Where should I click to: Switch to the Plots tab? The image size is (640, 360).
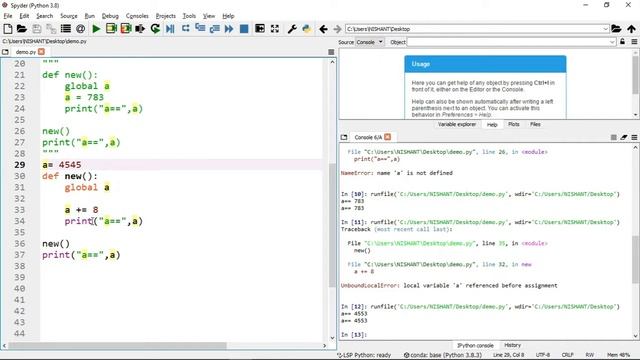point(513,124)
